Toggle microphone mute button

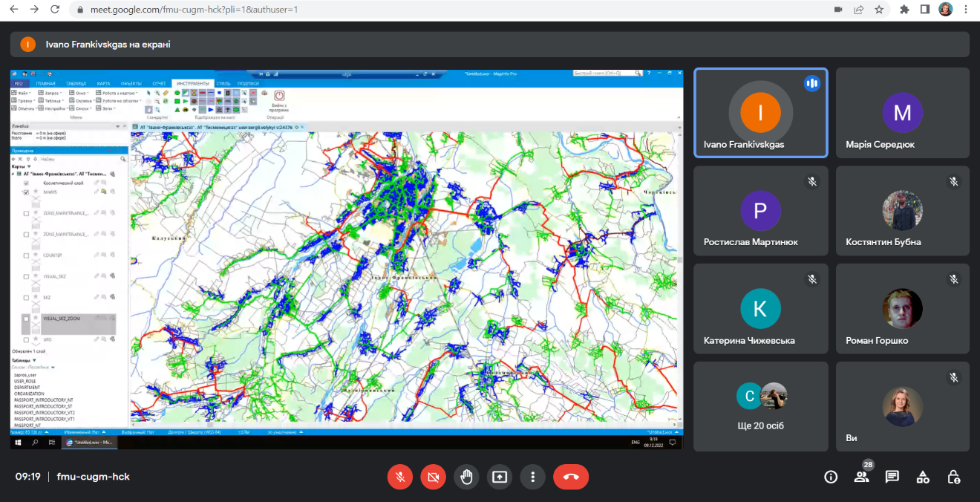[399, 477]
